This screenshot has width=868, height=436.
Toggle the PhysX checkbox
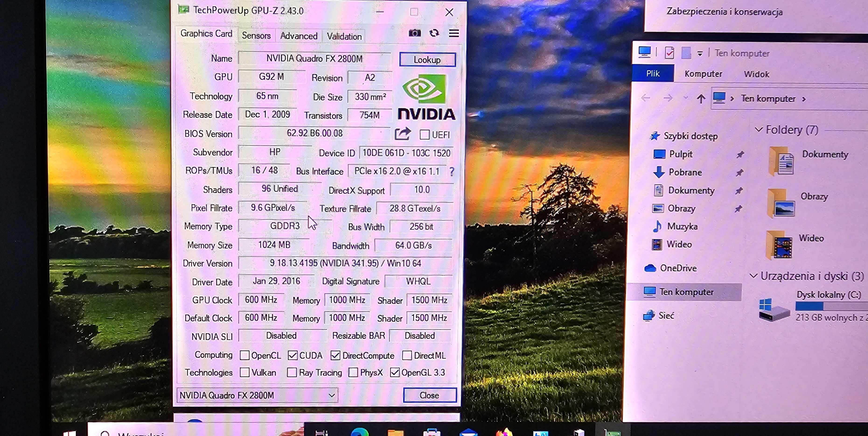353,372
